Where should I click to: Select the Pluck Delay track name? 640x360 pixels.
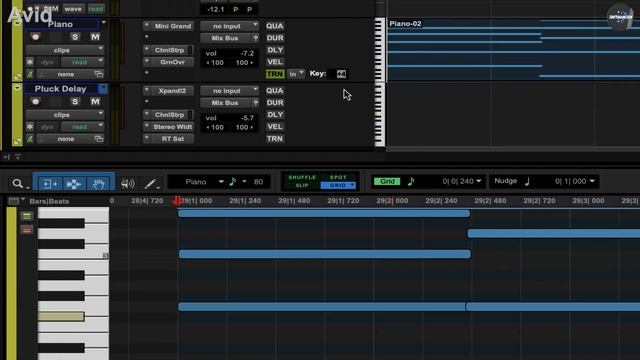(60, 89)
